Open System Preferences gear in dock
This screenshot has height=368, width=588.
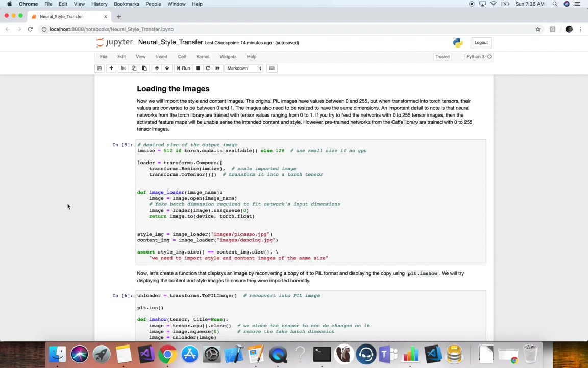212,354
